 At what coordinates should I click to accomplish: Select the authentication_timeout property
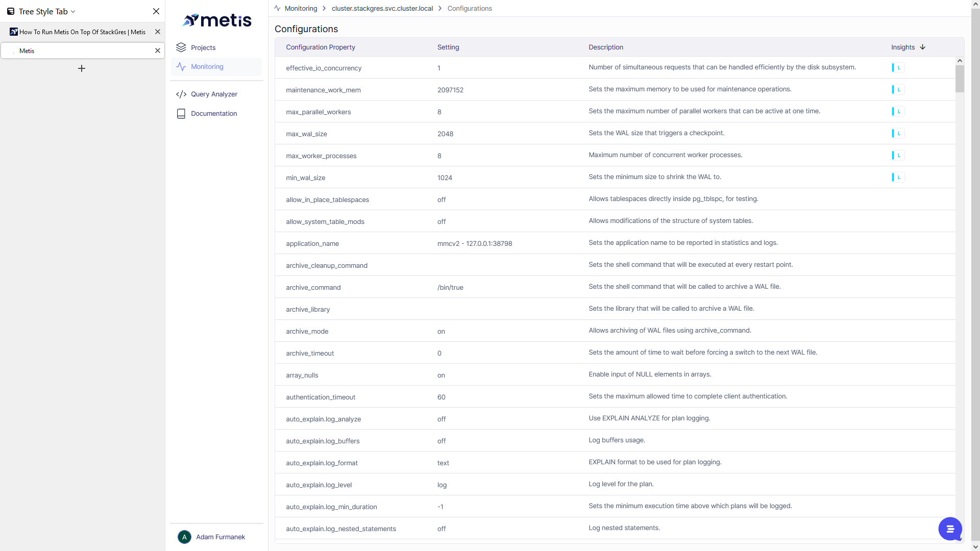point(321,397)
